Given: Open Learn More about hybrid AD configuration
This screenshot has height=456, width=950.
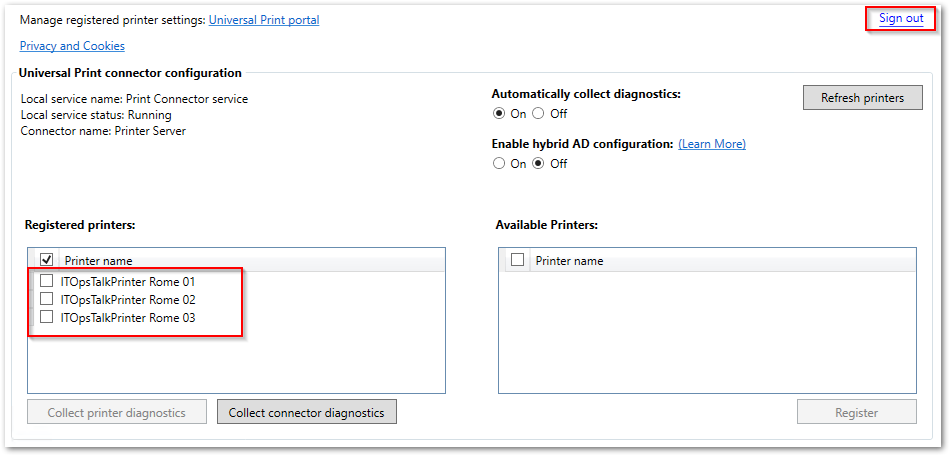Looking at the screenshot, I should pyautogui.click(x=711, y=144).
